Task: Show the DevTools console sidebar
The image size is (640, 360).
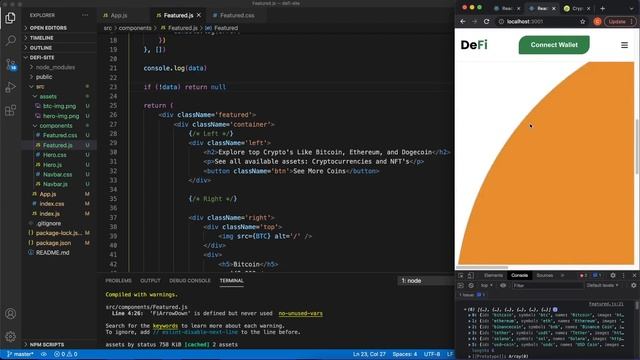Action: (461, 286)
